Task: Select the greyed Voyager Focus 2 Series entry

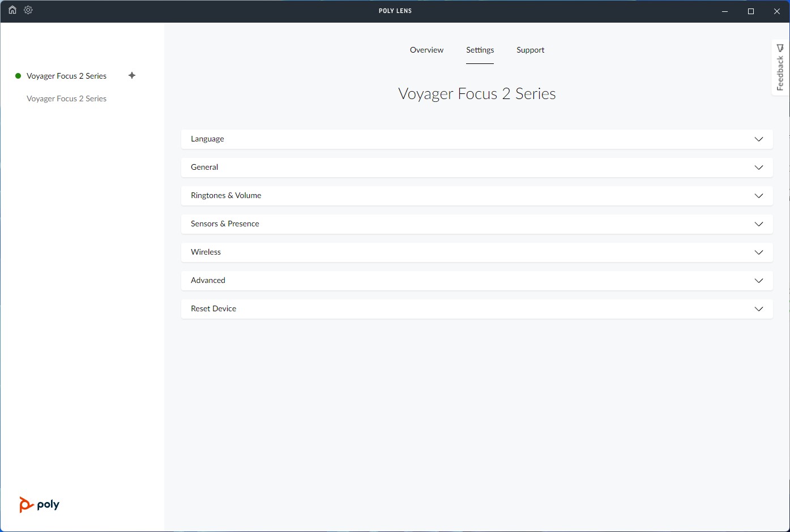Action: click(66, 98)
